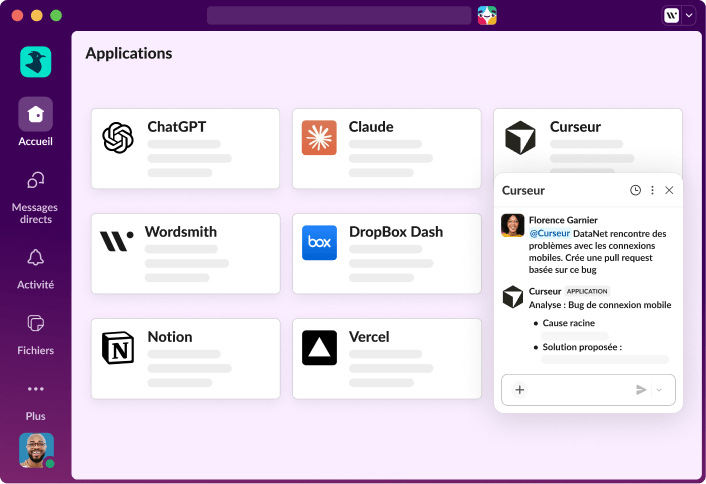Click the Curseur chat panel title
The image size is (706, 484).
[523, 190]
